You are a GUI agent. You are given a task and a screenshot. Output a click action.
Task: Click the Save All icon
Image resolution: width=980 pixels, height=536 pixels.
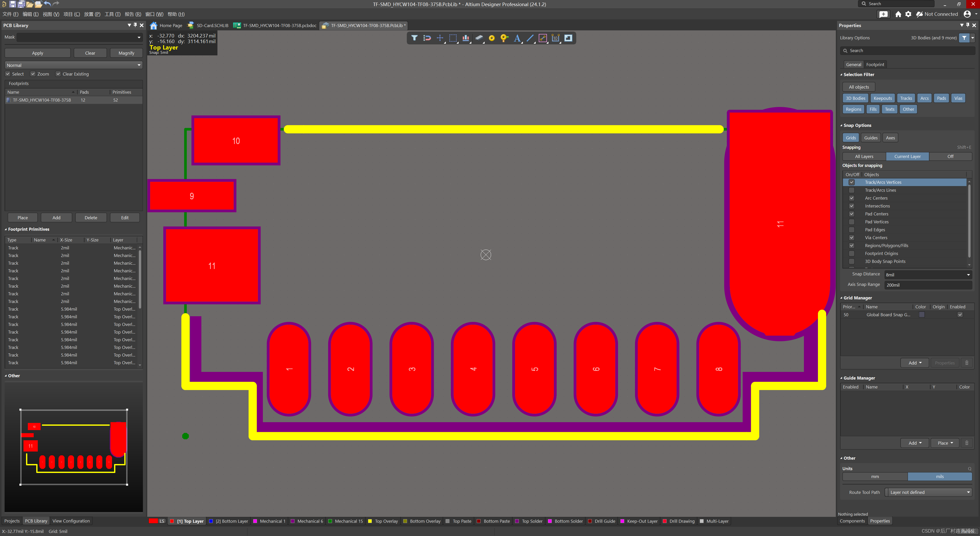tap(21, 4)
